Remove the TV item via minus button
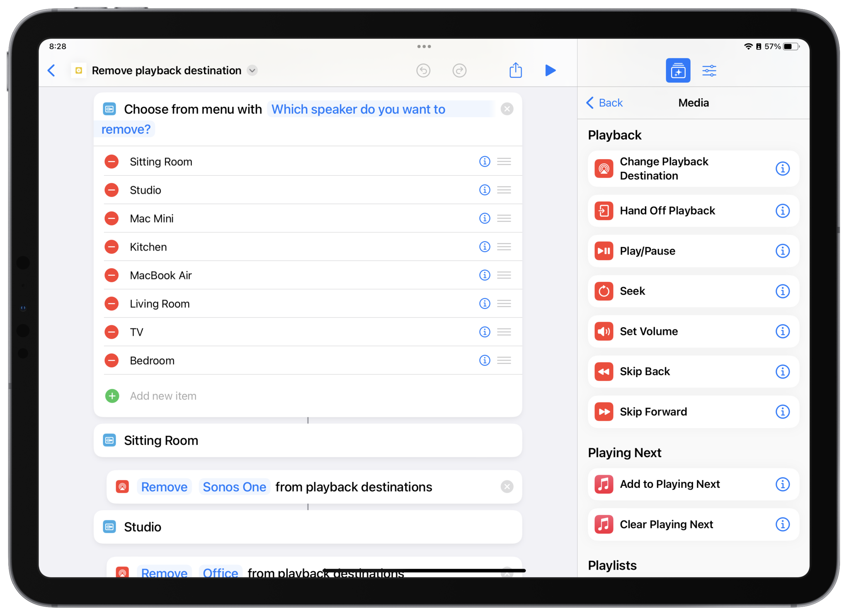 [x=112, y=332]
